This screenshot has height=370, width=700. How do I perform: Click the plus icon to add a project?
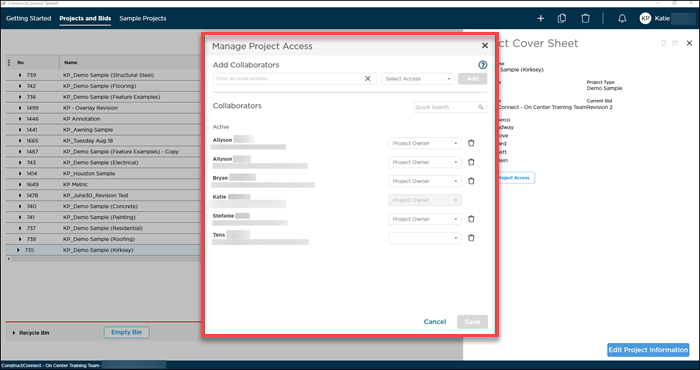click(x=541, y=18)
